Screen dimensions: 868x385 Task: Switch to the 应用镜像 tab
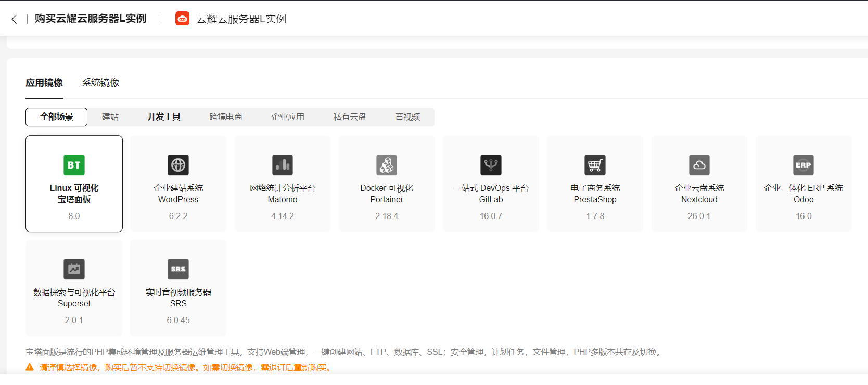click(x=44, y=83)
